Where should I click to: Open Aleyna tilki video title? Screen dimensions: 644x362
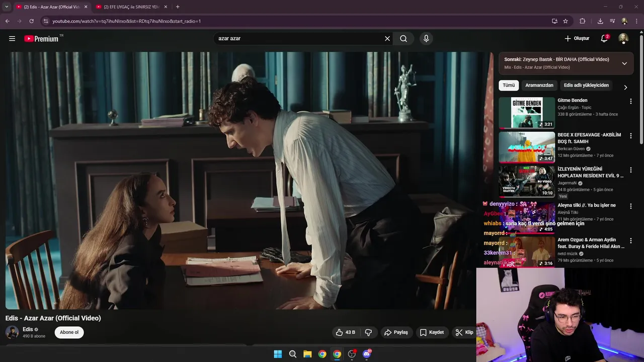[x=586, y=206]
